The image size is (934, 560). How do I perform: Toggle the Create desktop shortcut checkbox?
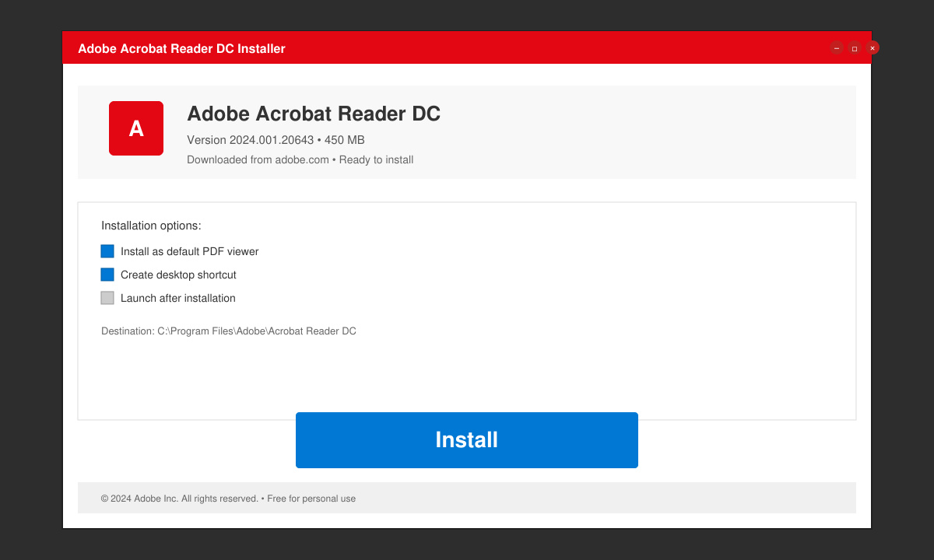click(107, 275)
